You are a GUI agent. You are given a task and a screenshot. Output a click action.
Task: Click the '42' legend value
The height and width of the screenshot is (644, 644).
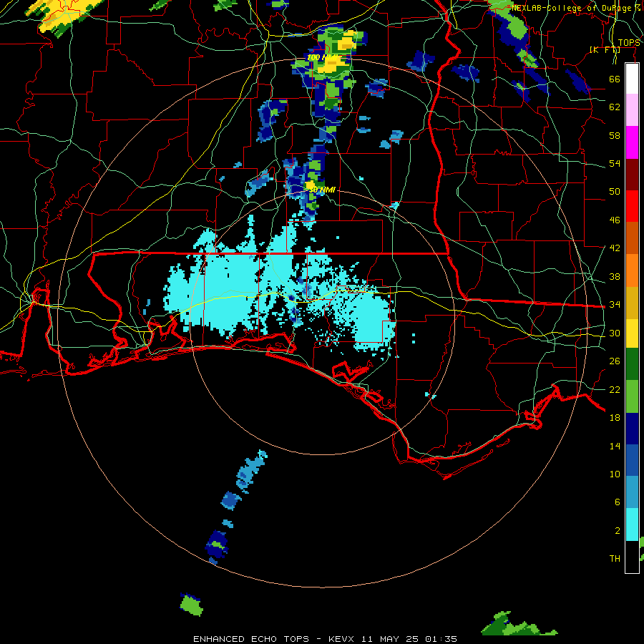click(615, 248)
